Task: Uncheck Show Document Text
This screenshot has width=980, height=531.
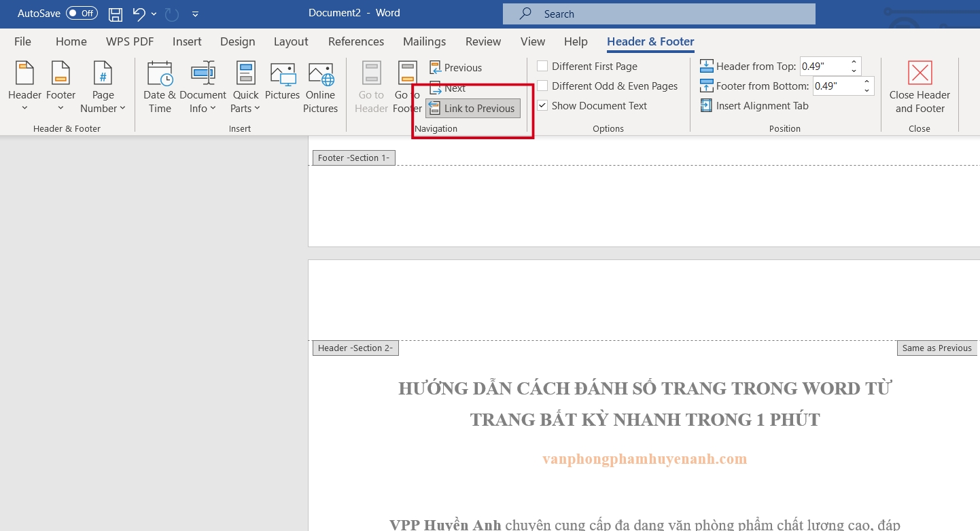Action: point(542,106)
